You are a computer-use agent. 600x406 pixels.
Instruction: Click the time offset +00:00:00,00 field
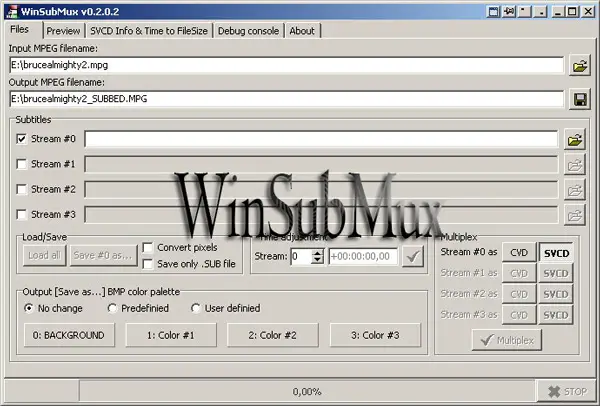363,256
